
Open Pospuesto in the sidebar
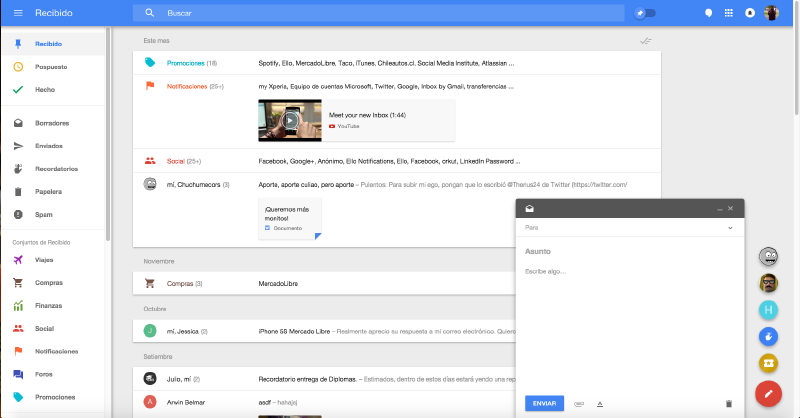(x=50, y=66)
